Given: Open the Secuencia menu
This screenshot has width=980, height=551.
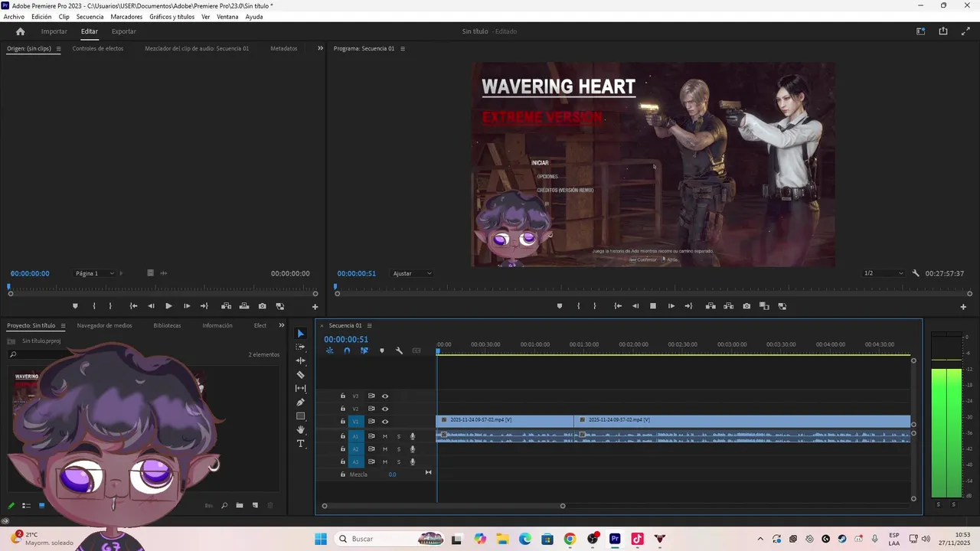Looking at the screenshot, I should click(x=90, y=17).
